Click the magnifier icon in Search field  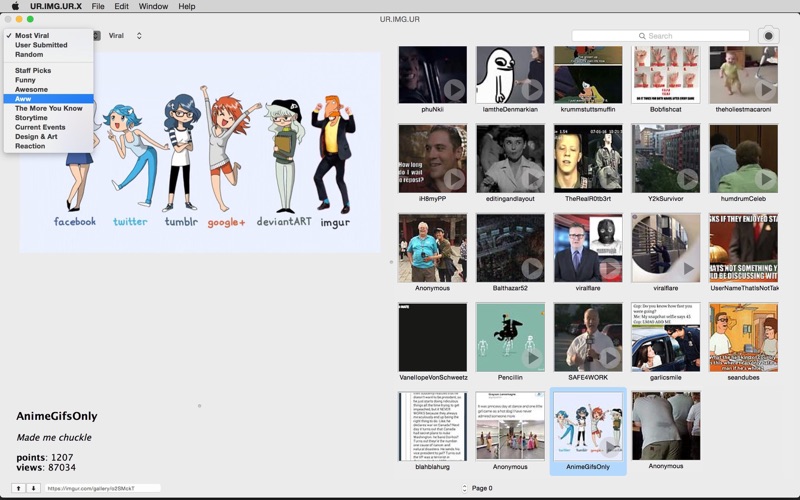(642, 36)
